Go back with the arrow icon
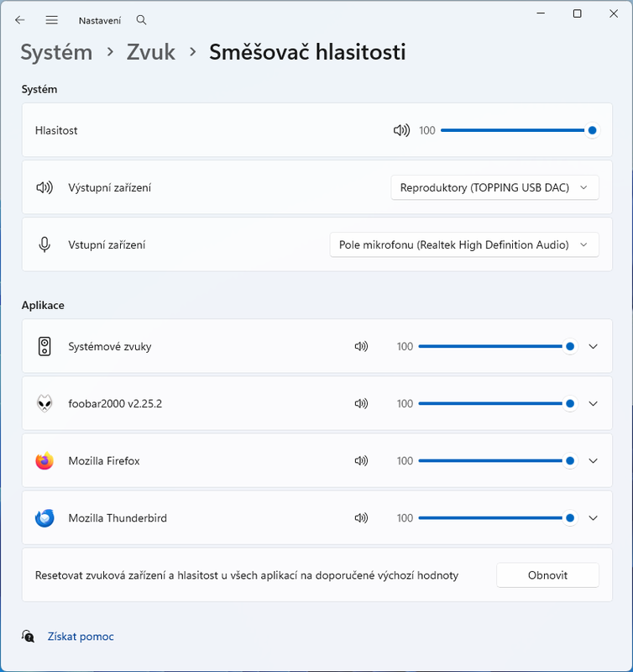 pos(19,20)
